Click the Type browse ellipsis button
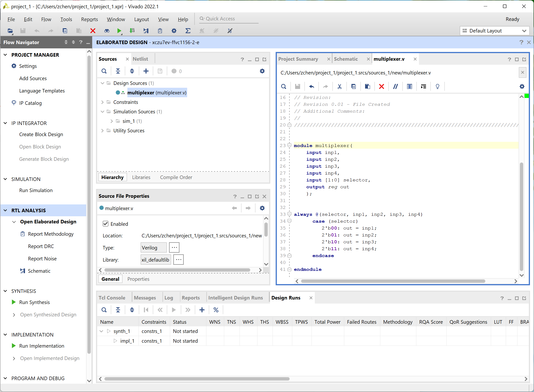Viewport: 534px width, 392px height. (x=174, y=248)
